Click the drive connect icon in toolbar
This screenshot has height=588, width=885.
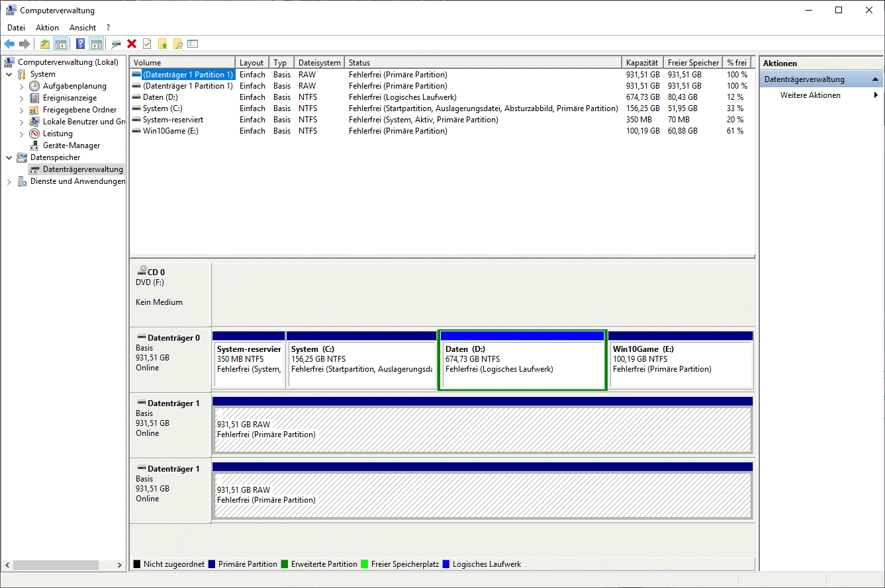116,44
